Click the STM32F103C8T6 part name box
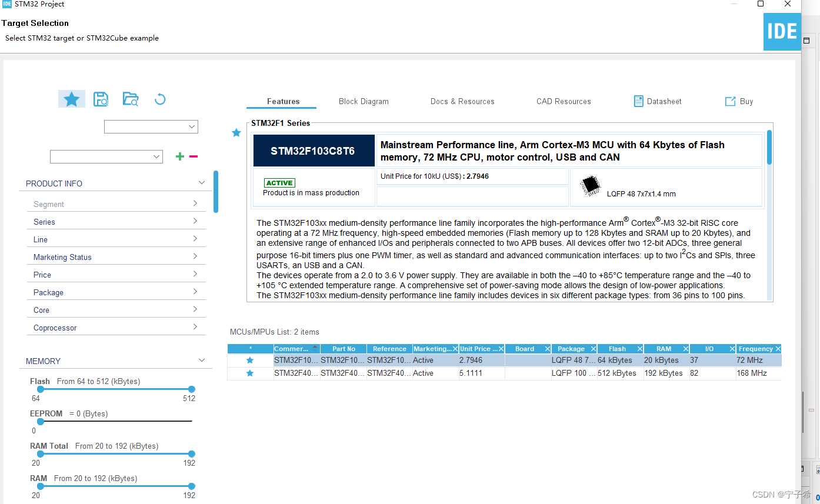 tap(314, 151)
